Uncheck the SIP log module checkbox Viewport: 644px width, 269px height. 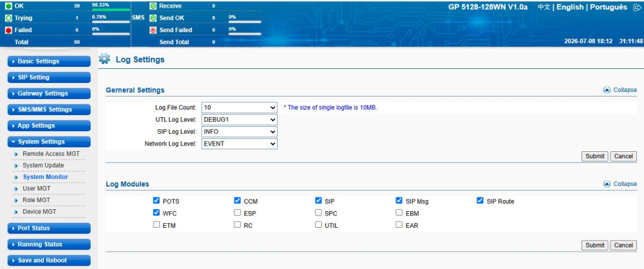pos(318,201)
